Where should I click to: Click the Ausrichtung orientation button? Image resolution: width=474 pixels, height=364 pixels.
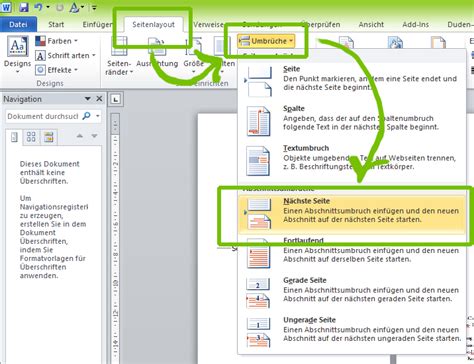click(157, 53)
